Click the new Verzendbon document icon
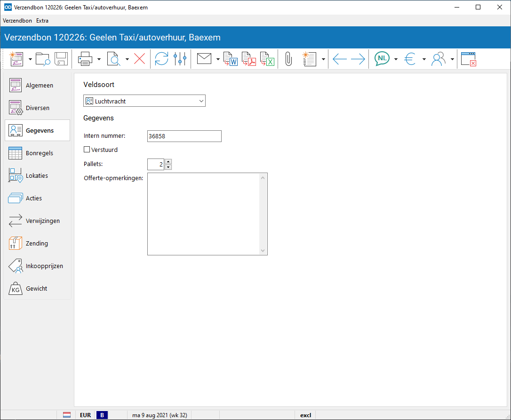This screenshot has height=420, width=511. pos(16,59)
